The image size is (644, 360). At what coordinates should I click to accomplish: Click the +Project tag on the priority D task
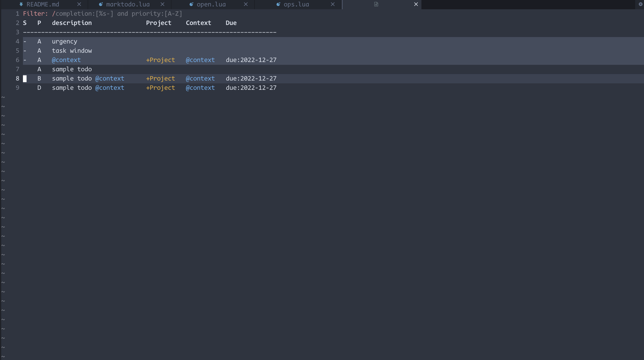(160, 88)
